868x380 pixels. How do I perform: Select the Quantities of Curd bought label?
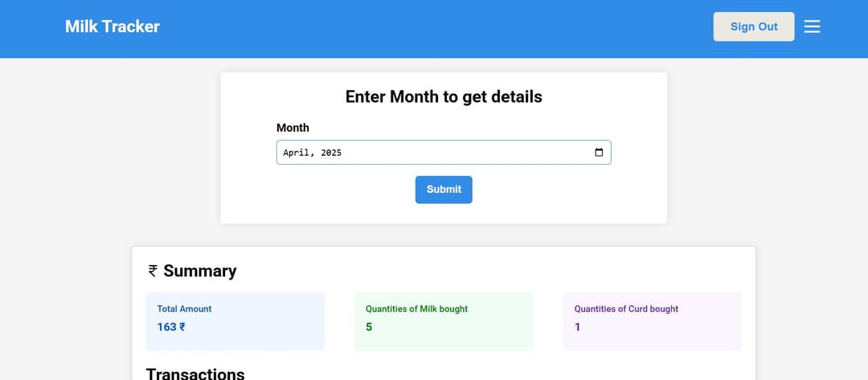(626, 308)
